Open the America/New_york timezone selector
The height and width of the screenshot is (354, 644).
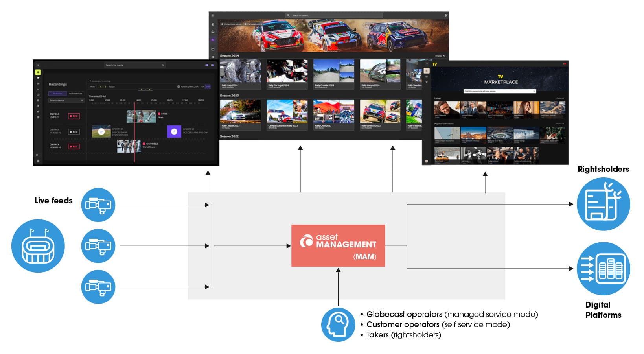coord(188,87)
